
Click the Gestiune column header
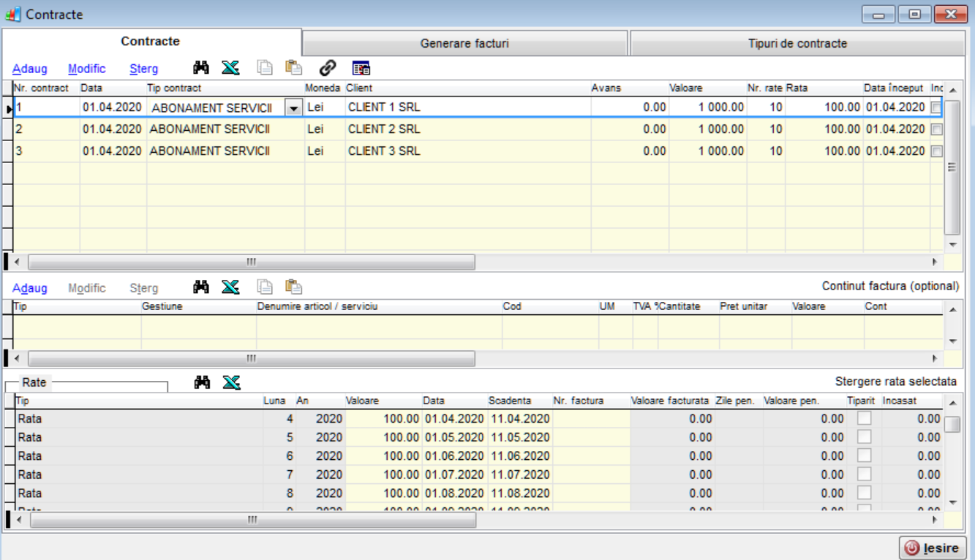point(198,306)
